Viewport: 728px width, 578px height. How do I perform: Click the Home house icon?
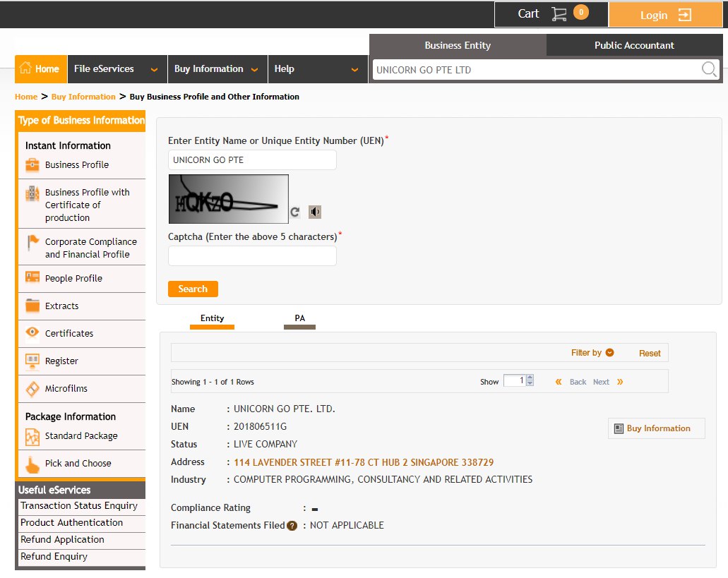coord(25,68)
